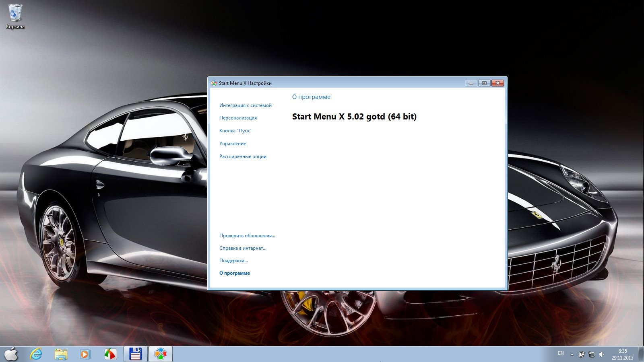Click the volume speaker tray icon
644x362 pixels.
tap(601, 354)
